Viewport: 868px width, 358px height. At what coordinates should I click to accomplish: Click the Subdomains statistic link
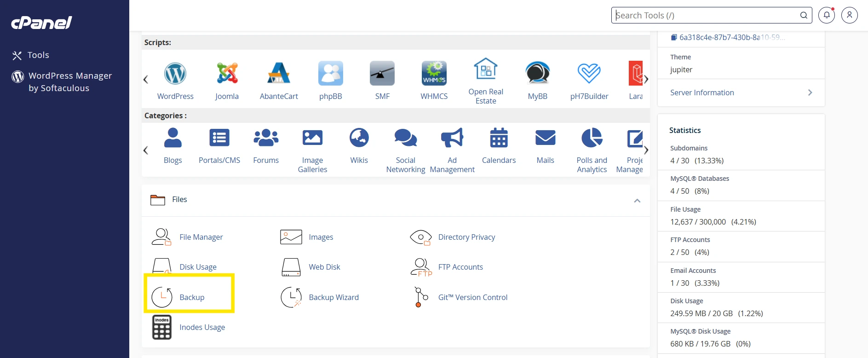[689, 148]
